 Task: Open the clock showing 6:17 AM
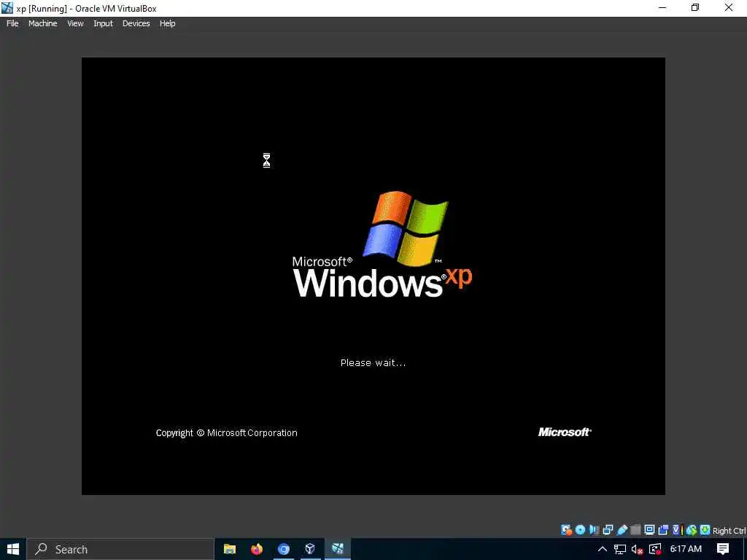[686, 549]
